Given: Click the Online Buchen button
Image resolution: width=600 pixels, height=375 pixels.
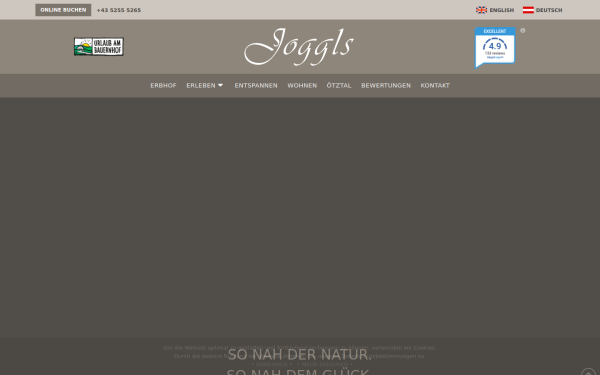Looking at the screenshot, I should (63, 10).
